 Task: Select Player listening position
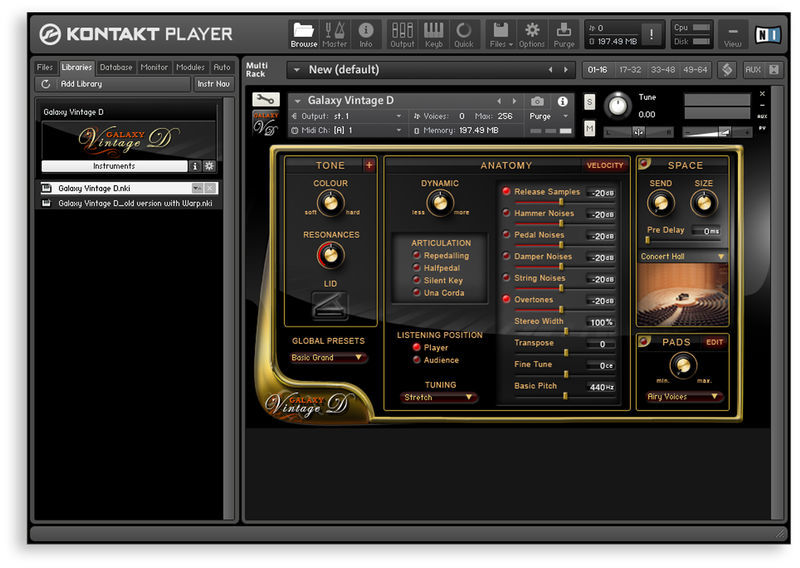(416, 347)
